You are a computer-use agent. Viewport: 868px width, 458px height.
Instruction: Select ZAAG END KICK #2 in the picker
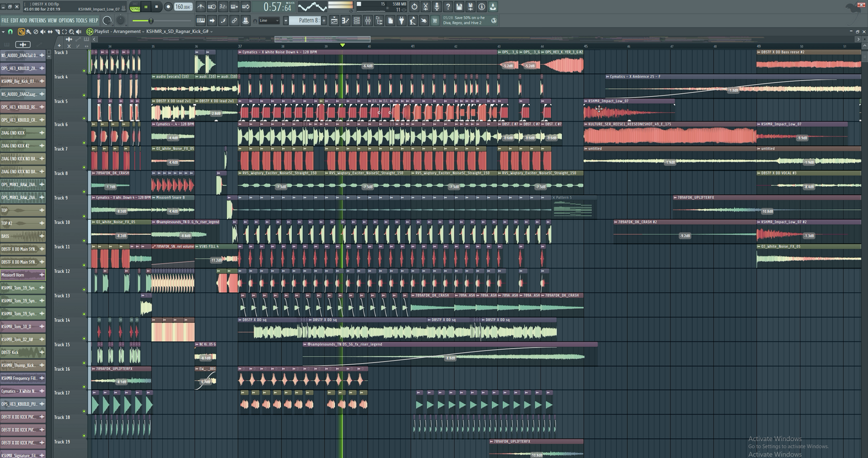(x=23, y=145)
